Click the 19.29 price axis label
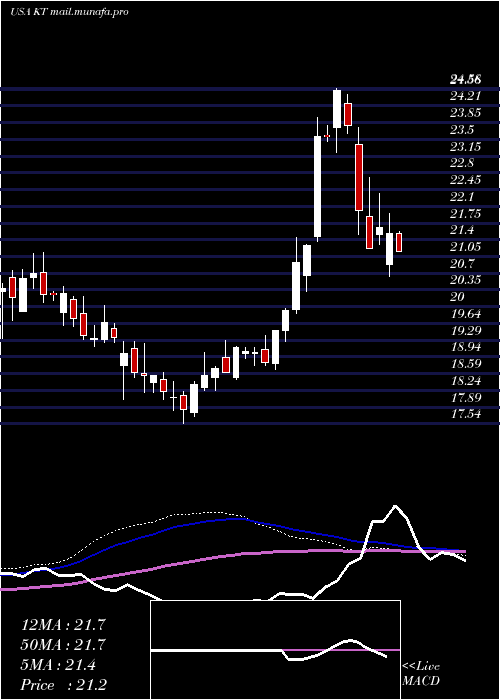The image size is (500, 700). (466, 331)
